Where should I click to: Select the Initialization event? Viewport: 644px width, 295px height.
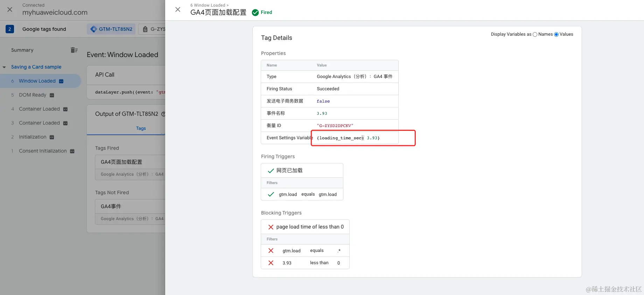(x=33, y=137)
